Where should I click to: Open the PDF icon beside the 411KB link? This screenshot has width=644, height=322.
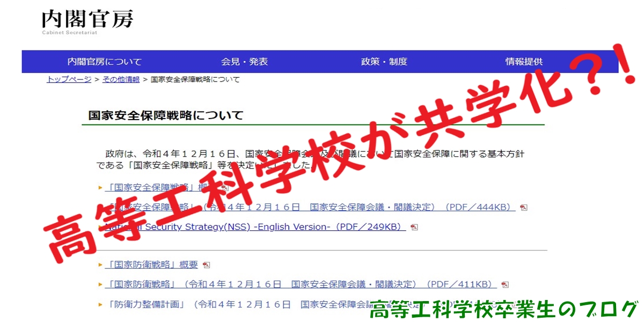[505, 285]
